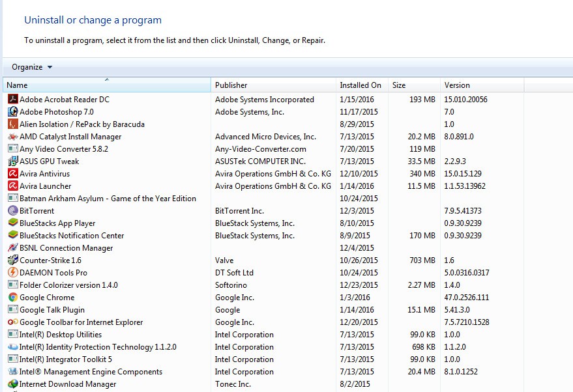Select the Google Chrome icon
This screenshot has height=392, width=573.
[x=13, y=298]
